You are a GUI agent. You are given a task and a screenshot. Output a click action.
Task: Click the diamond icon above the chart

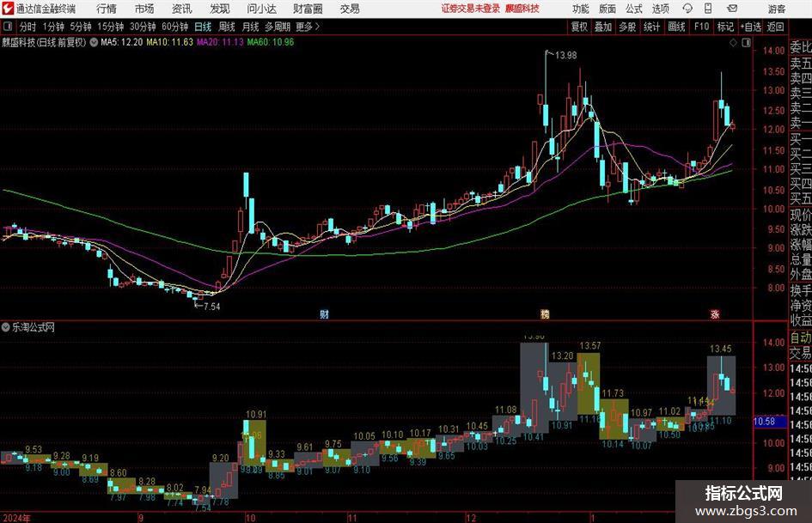(x=733, y=43)
